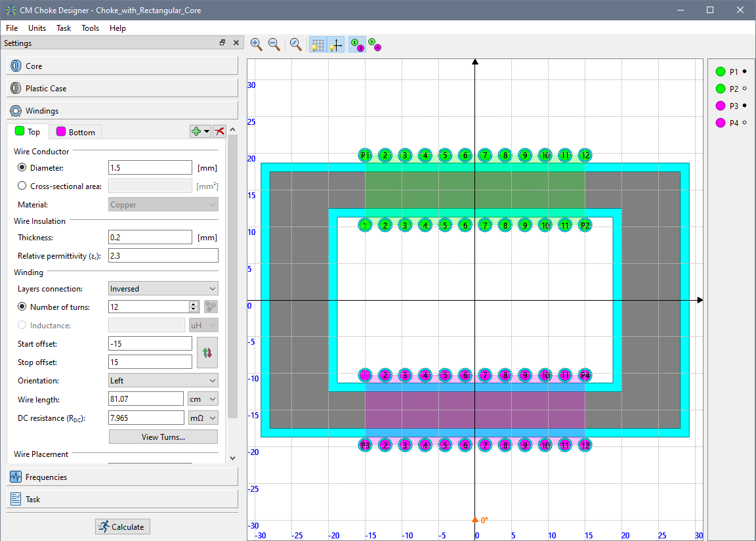Toggle axes visibility in the toolbar
This screenshot has height=541, width=756.
336,45
